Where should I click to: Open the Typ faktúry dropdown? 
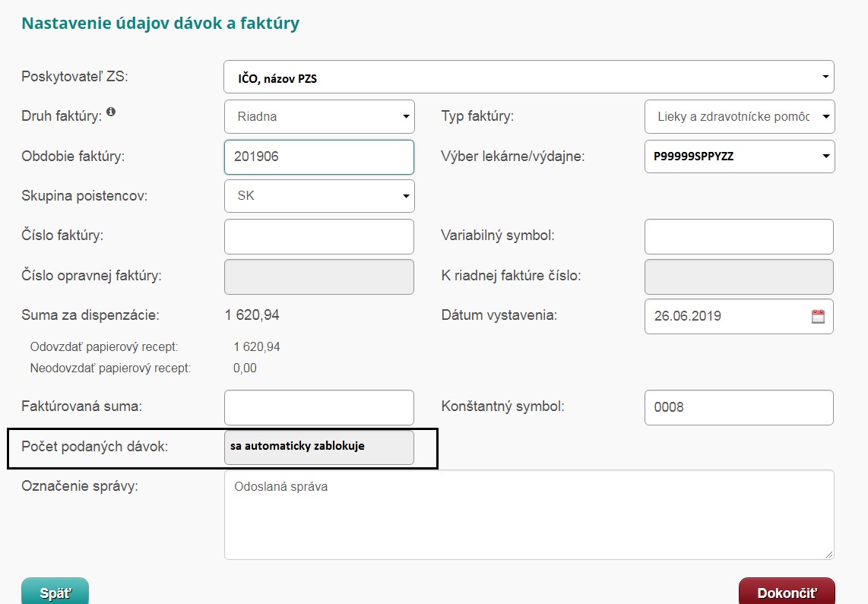[x=739, y=117]
